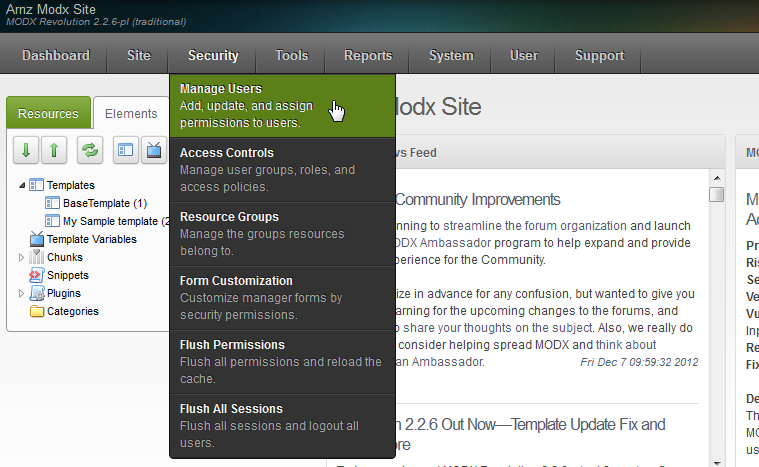Collapse the Templates tree node
The image size is (759, 467).
point(22,185)
